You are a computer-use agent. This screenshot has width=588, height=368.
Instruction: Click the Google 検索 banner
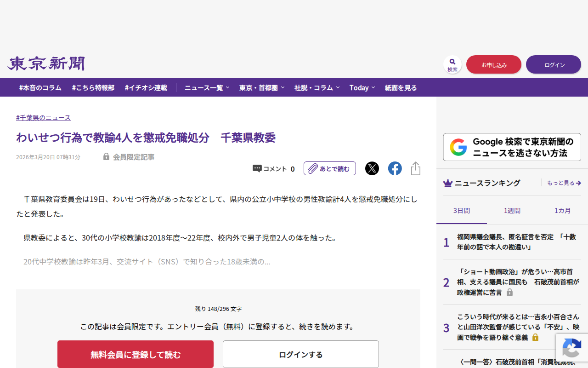coord(512,147)
